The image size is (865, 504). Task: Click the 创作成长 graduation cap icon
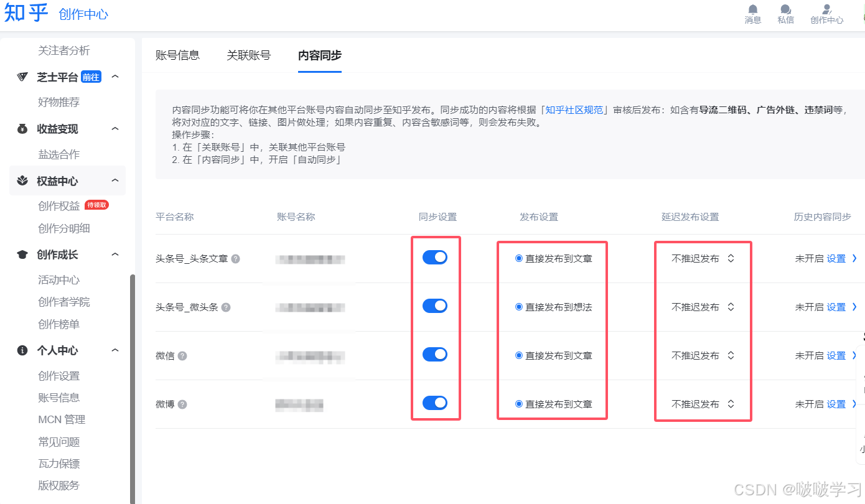pos(22,254)
